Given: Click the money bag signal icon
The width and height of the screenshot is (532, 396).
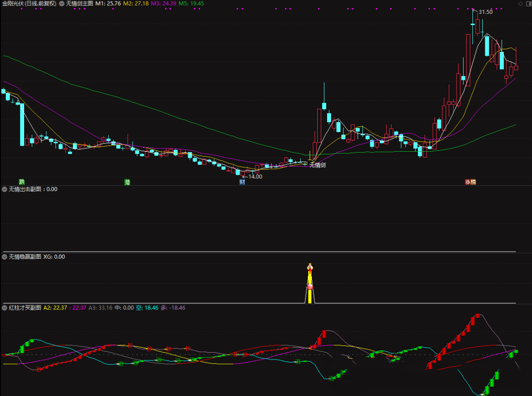Looking at the screenshot, I should [310, 267].
